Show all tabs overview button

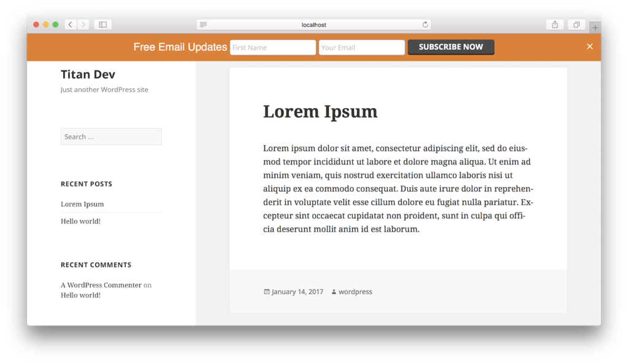click(x=576, y=25)
